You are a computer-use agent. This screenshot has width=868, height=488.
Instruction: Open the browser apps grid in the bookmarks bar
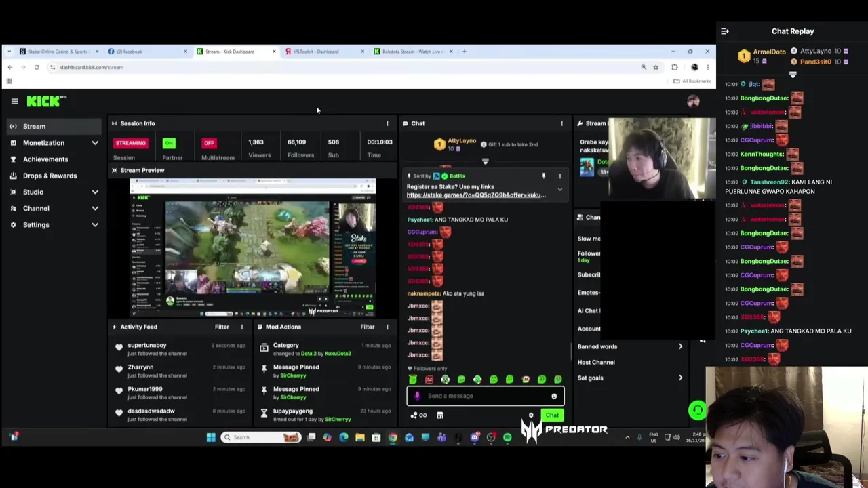[9, 81]
